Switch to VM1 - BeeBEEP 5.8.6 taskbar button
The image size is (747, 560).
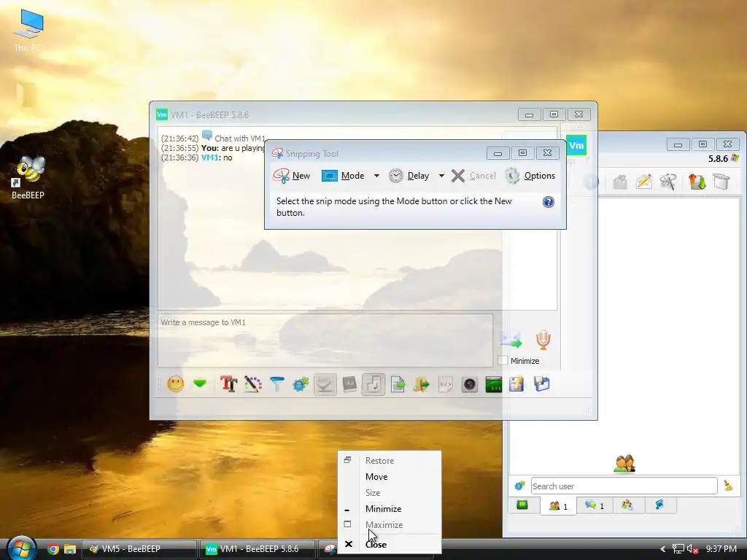tap(258, 549)
